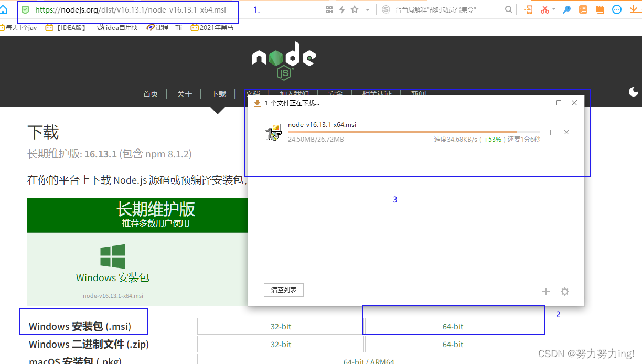This screenshot has height=364, width=642.
Task: Pause the node-v16.13.1-x64.msi download
Action: point(552,132)
